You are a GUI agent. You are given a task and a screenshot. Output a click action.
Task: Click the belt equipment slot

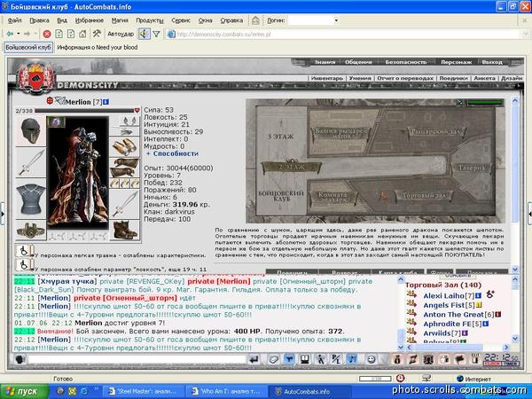point(30,231)
